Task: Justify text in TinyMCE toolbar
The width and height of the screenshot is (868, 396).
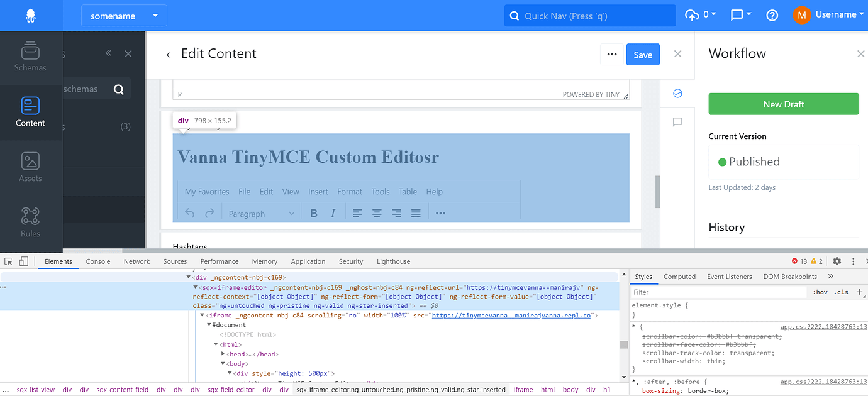Action: pos(416,214)
